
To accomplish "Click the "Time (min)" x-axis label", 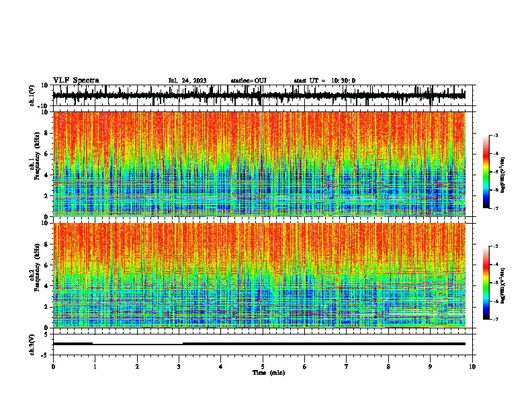I will pyautogui.click(x=269, y=373).
